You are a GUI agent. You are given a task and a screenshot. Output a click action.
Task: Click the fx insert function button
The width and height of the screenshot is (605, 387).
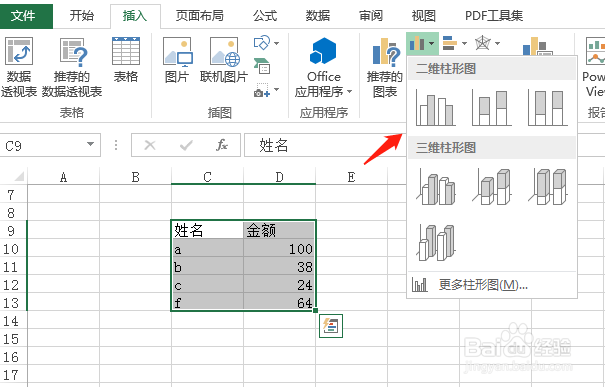(x=221, y=145)
